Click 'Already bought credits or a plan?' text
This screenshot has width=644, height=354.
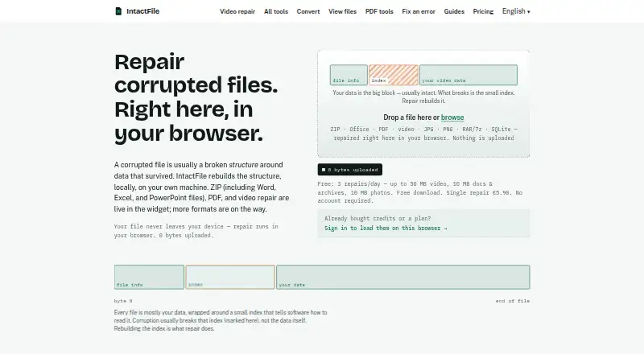(378, 219)
